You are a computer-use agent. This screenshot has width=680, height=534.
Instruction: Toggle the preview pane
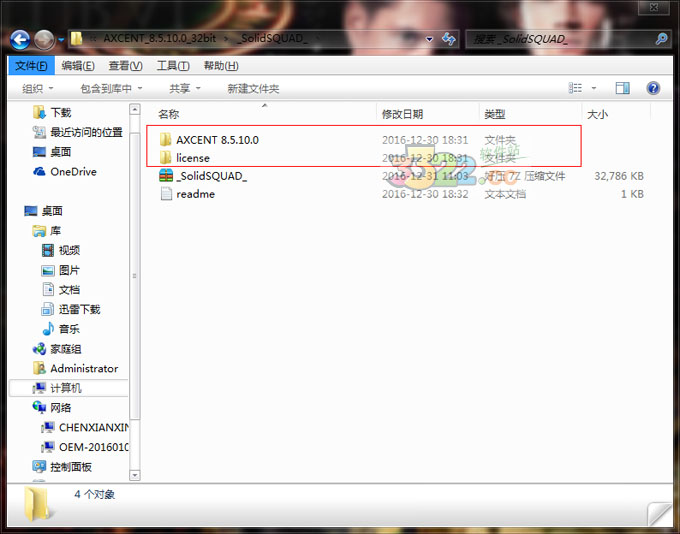coord(623,88)
